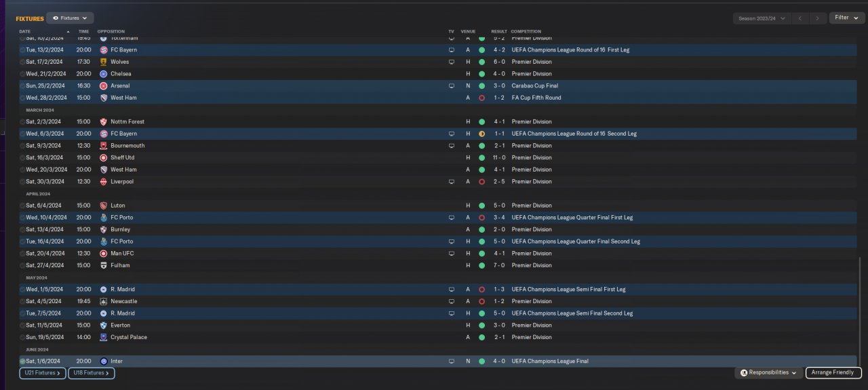This screenshot has height=390, width=868.
Task: Click the Crystal Palace club badge
Action: 104,337
